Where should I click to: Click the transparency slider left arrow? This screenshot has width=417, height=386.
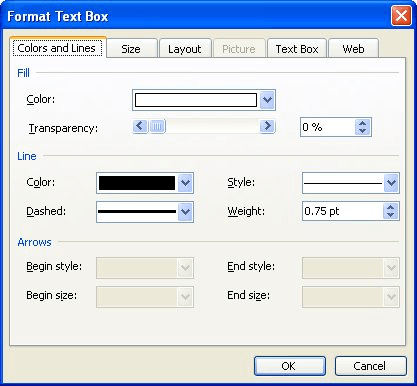(x=140, y=126)
